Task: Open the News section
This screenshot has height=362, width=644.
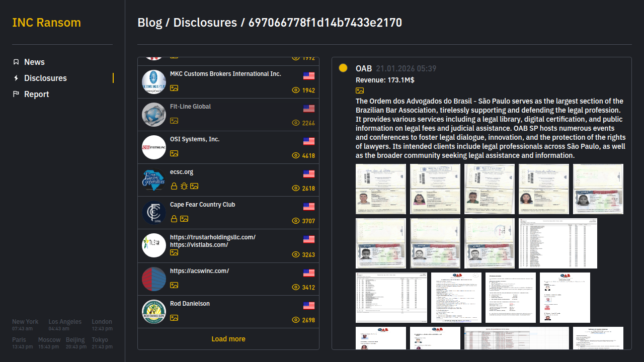Action: [x=34, y=62]
